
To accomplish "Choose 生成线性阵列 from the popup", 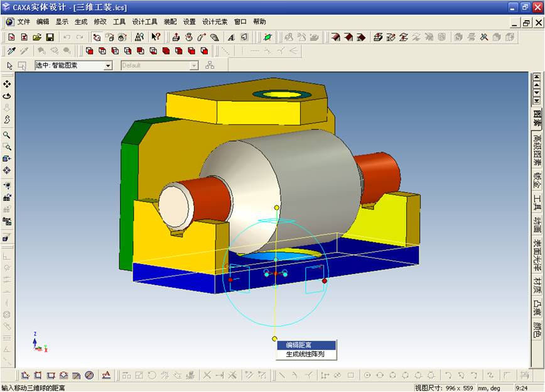I will click(x=306, y=354).
